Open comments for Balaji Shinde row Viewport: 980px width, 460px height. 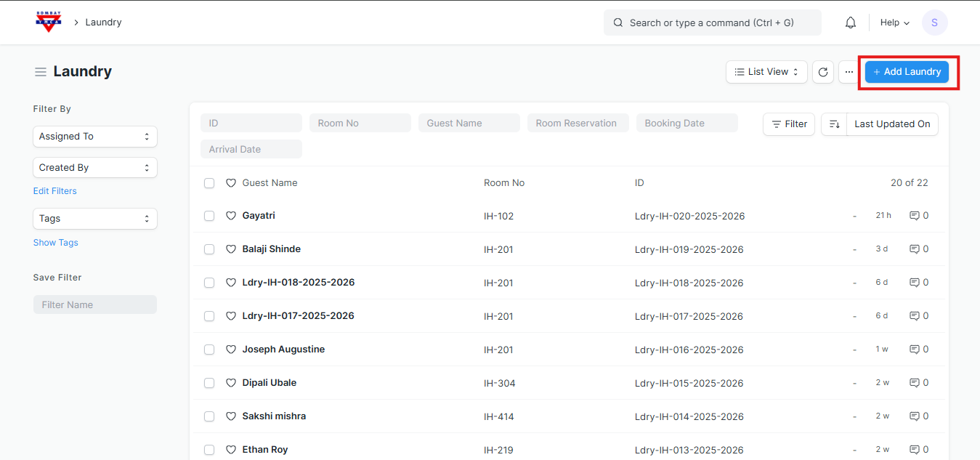(919, 249)
